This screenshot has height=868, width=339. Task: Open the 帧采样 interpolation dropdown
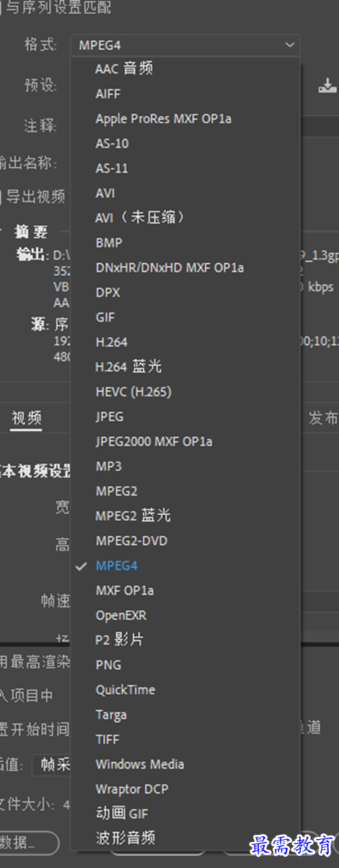point(52,765)
